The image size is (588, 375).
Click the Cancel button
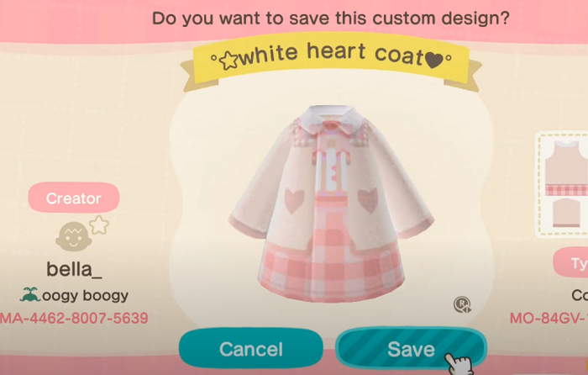[251, 349]
